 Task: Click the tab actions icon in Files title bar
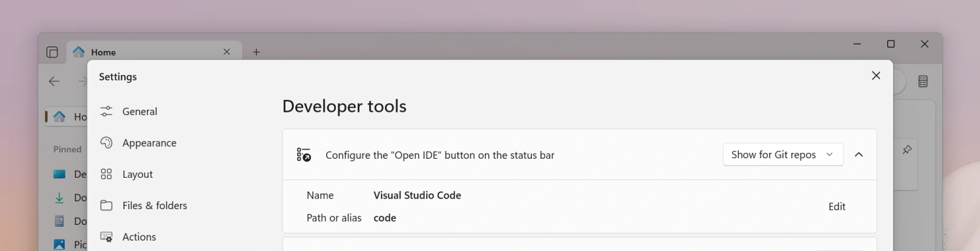coord(52,52)
